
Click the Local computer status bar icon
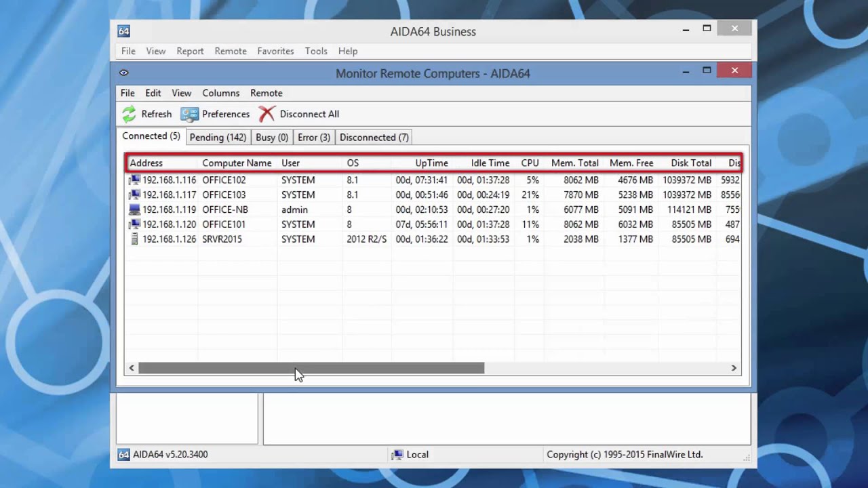398,455
